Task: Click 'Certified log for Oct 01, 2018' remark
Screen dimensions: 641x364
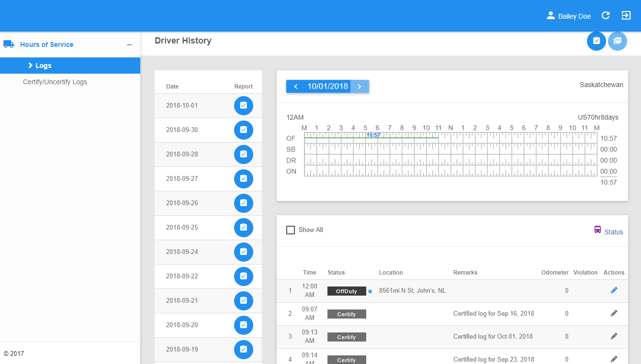Action: tap(493, 336)
